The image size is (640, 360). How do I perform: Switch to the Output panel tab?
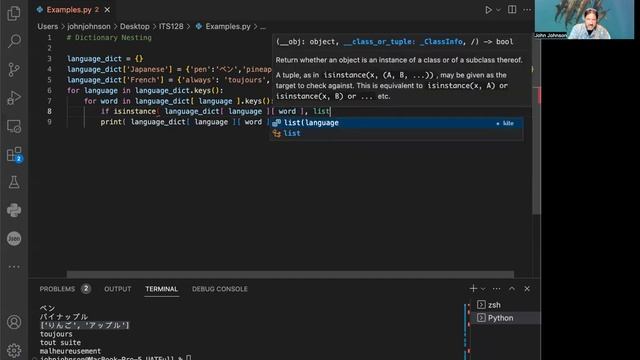pos(118,289)
